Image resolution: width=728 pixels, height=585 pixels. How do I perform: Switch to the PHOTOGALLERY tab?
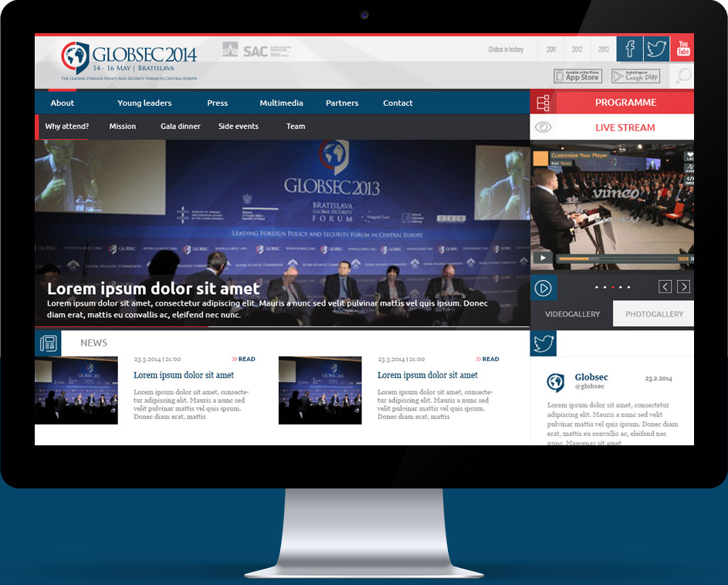click(x=654, y=314)
